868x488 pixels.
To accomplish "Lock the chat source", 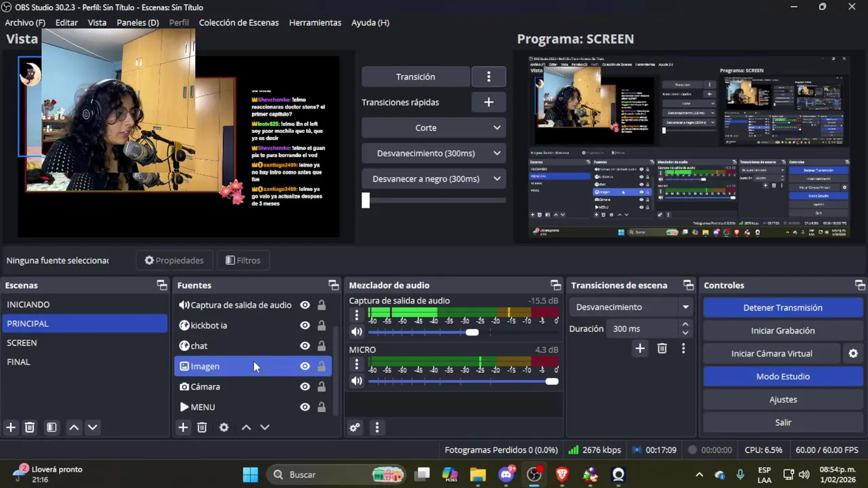I will click(321, 346).
